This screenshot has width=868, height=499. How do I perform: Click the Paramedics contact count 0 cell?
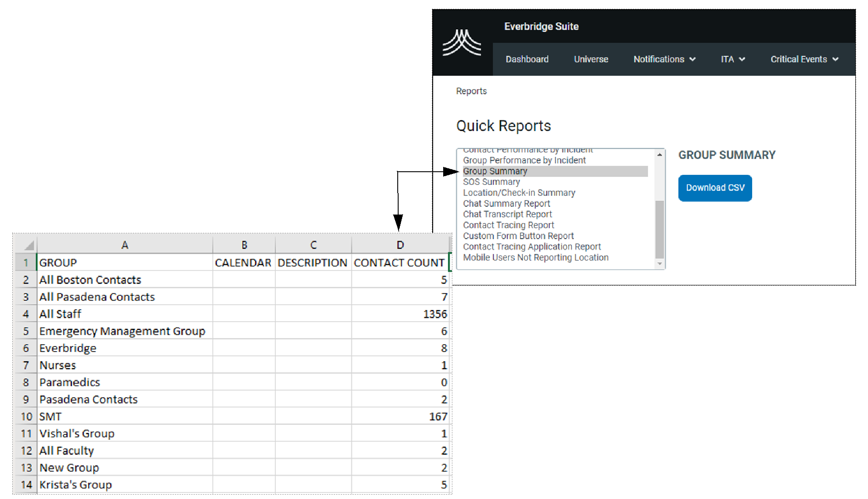pyautogui.click(x=400, y=382)
